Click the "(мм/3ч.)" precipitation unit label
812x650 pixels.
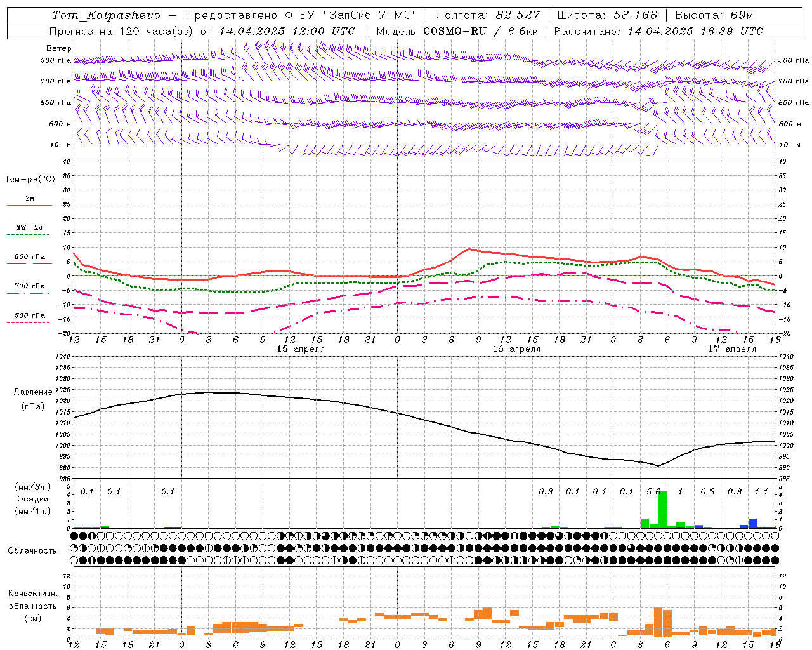(33, 487)
